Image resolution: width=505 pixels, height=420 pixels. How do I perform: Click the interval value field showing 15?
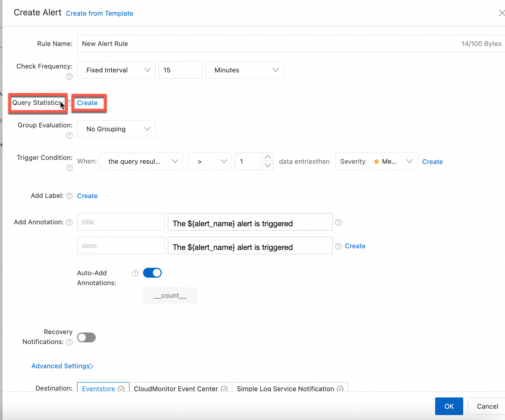point(180,70)
